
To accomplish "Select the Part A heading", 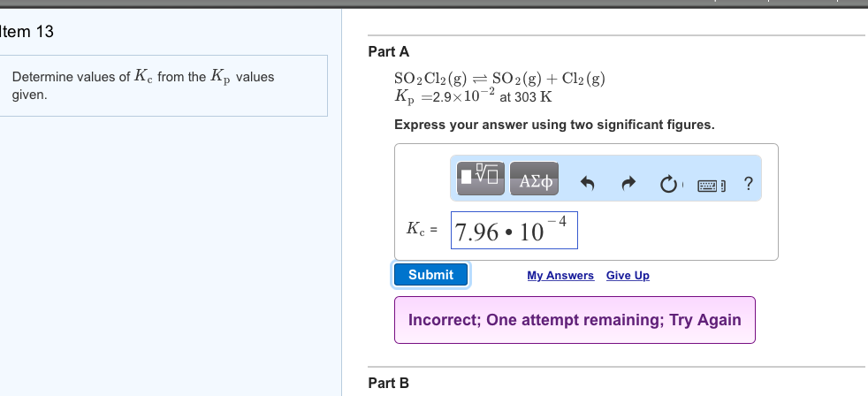I will tap(388, 52).
